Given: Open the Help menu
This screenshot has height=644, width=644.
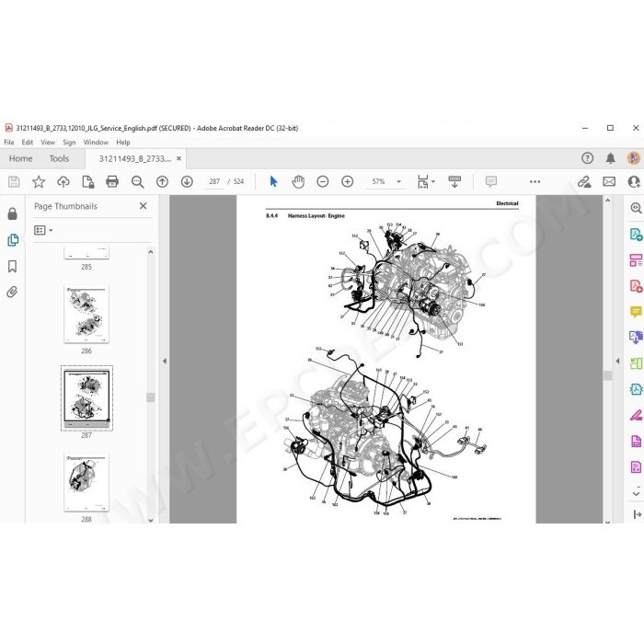Looking at the screenshot, I should (x=122, y=142).
